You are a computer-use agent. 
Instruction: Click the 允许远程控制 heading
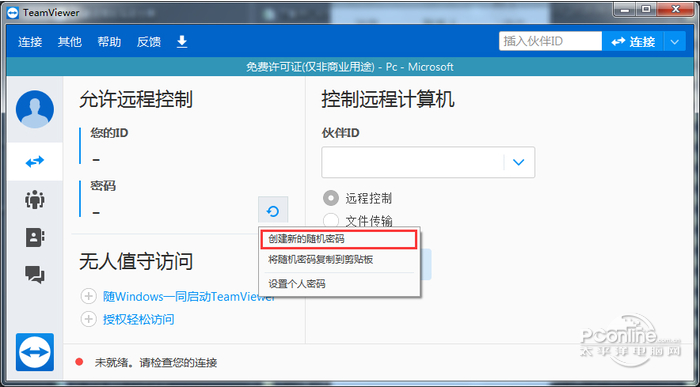136,100
